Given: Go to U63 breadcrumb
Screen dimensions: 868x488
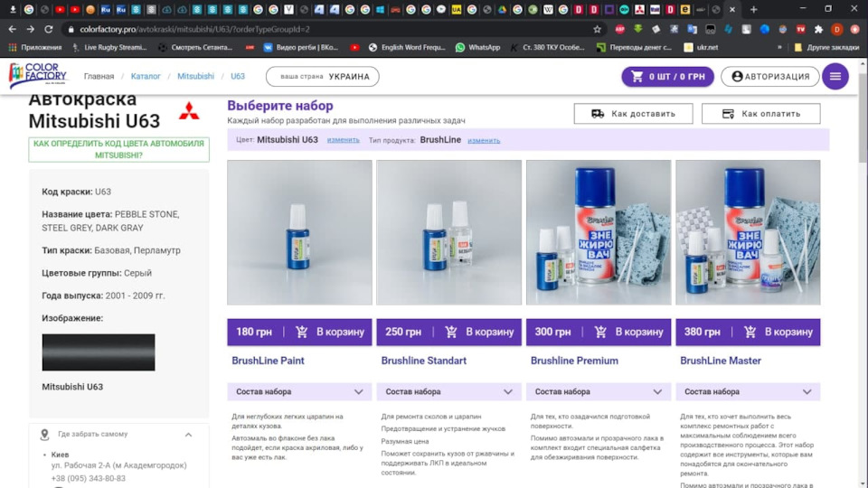Looking at the screenshot, I should pyautogui.click(x=238, y=76).
